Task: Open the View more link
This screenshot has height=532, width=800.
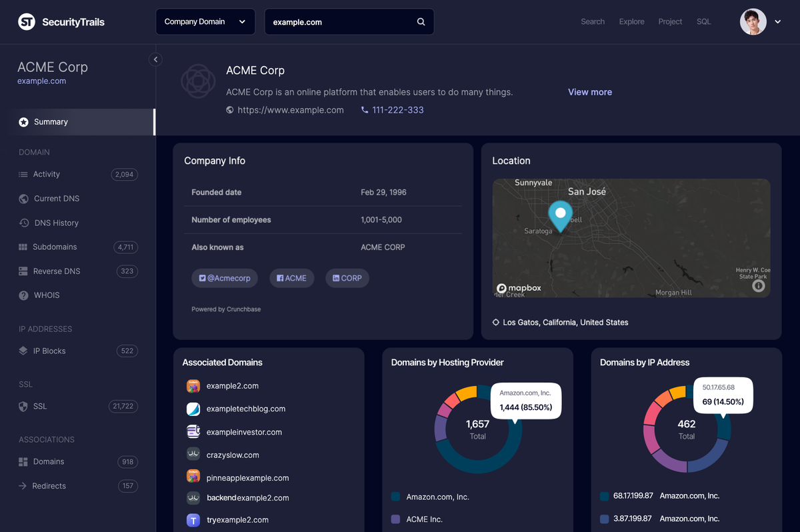Action: 590,92
